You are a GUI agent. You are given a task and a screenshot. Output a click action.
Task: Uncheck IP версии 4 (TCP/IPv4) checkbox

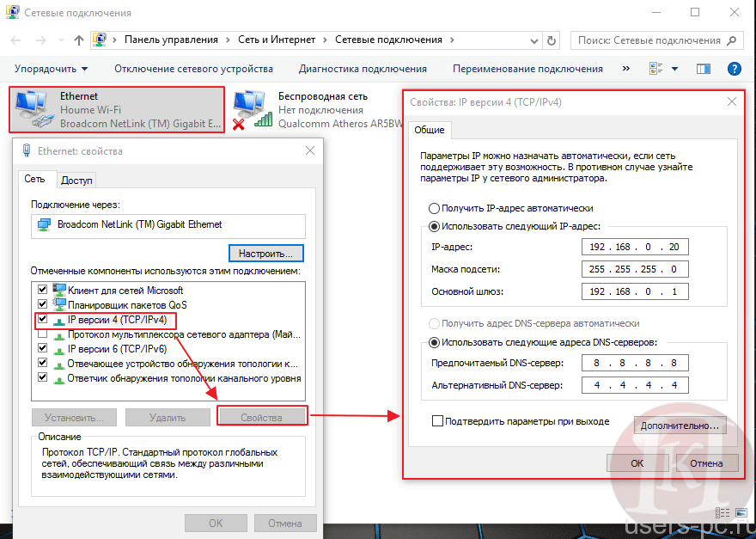pos(43,320)
